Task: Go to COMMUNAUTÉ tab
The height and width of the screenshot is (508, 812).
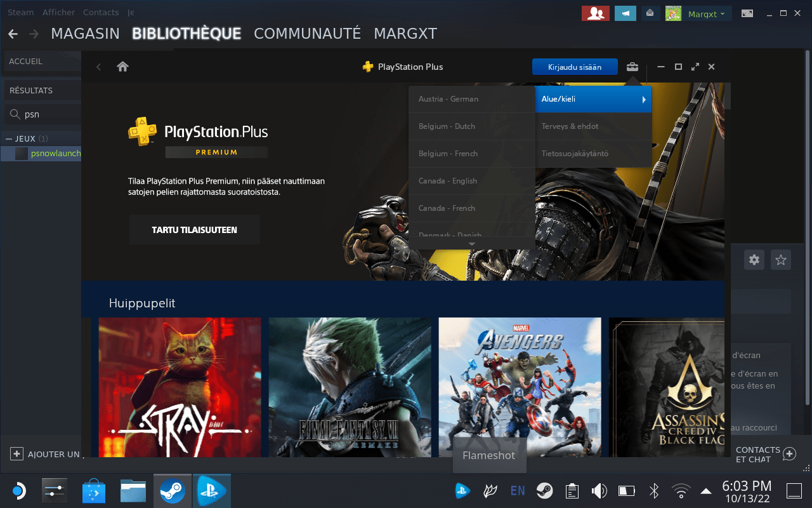Action: tap(307, 34)
